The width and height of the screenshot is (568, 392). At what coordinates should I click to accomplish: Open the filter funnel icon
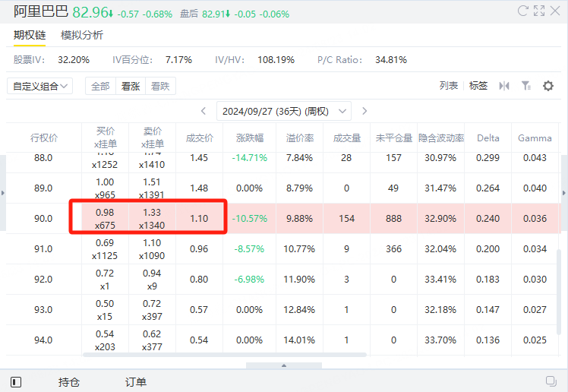tap(526, 86)
